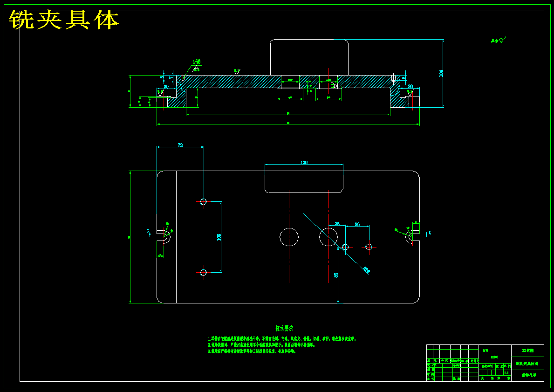The width and height of the screenshot is (554, 392).
Task: Select the 109 vertical dimension
Action: tap(219, 237)
